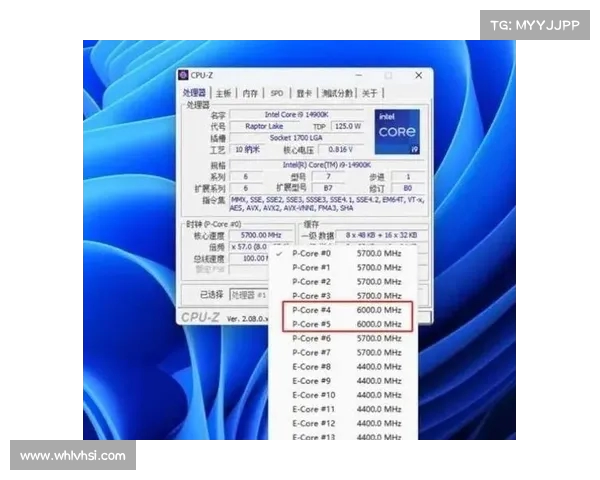Select P-Core #7 in core list

point(342,353)
